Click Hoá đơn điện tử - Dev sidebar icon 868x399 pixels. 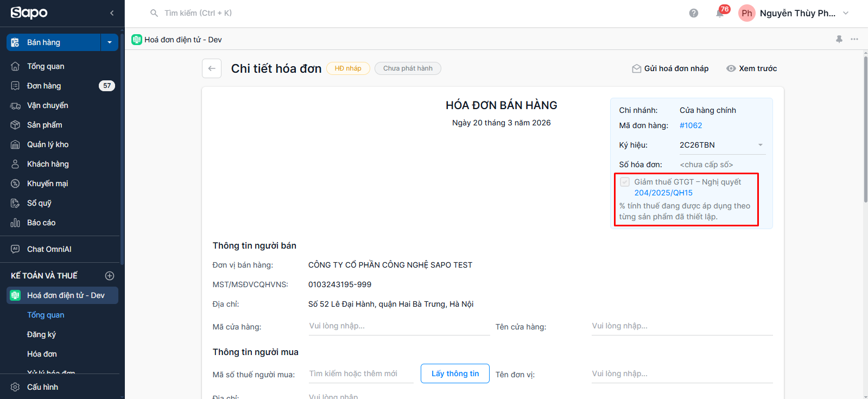click(x=15, y=295)
